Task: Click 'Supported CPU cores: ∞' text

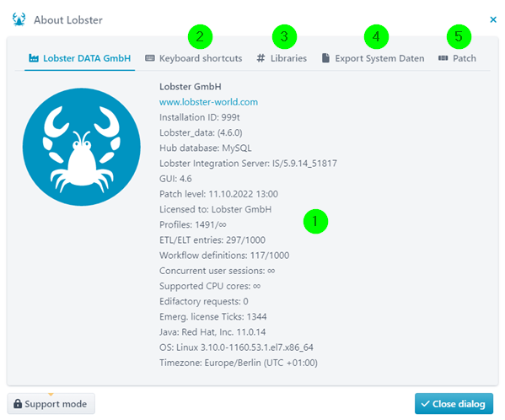Action: pos(210,286)
